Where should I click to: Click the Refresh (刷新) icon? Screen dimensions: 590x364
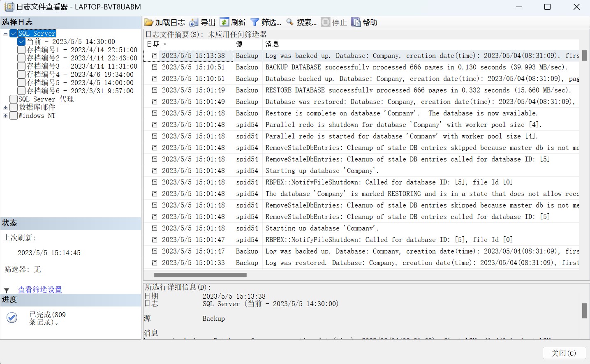pyautogui.click(x=224, y=22)
